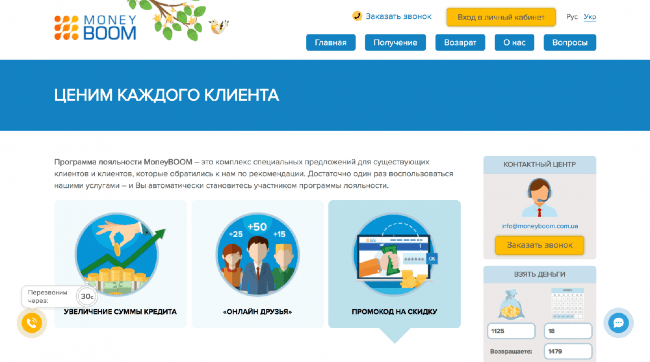Click the contact center operator avatar
The image size is (650, 362).
pyautogui.click(x=539, y=198)
